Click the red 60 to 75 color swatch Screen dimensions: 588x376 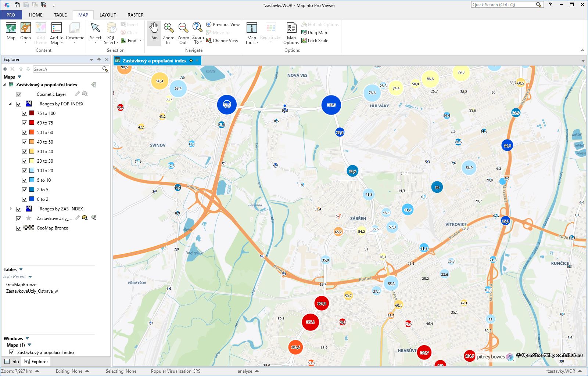pyautogui.click(x=31, y=123)
